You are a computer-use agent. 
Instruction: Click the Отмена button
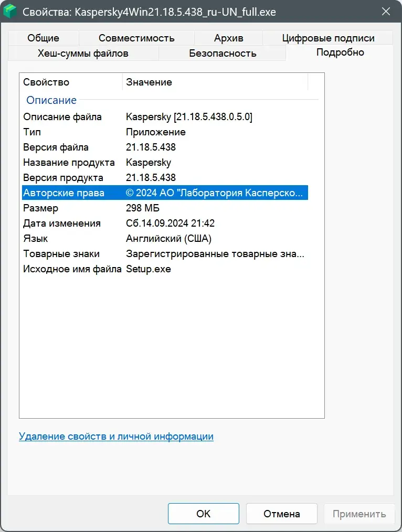pos(282,514)
